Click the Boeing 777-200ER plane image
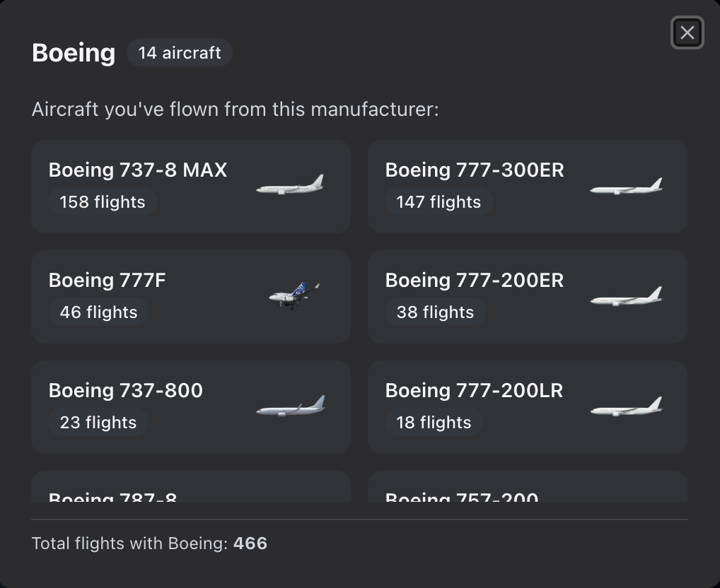The width and height of the screenshot is (720, 588). (627, 297)
